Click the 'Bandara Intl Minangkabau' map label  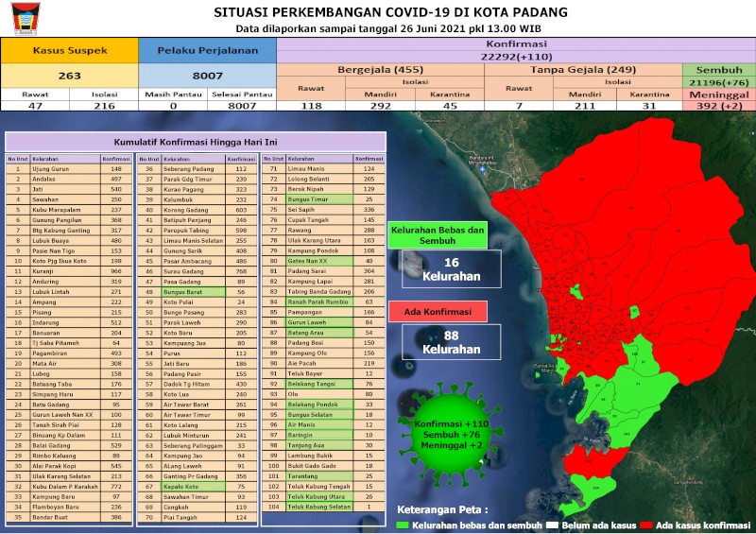click(482, 161)
